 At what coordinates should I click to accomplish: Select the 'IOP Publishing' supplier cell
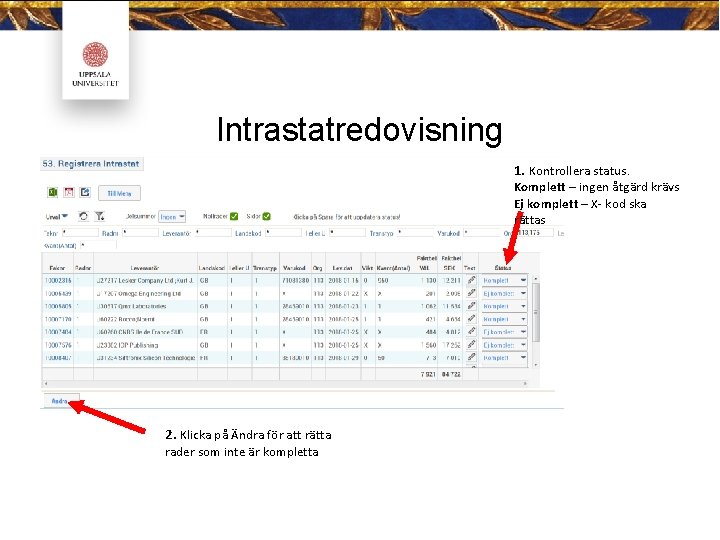coord(145,344)
